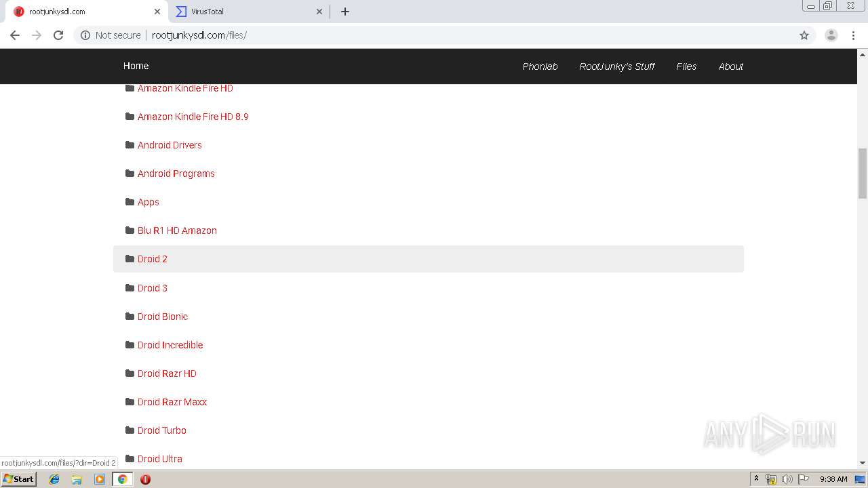Reload the current page
The height and width of the screenshot is (488, 868).
point(58,35)
